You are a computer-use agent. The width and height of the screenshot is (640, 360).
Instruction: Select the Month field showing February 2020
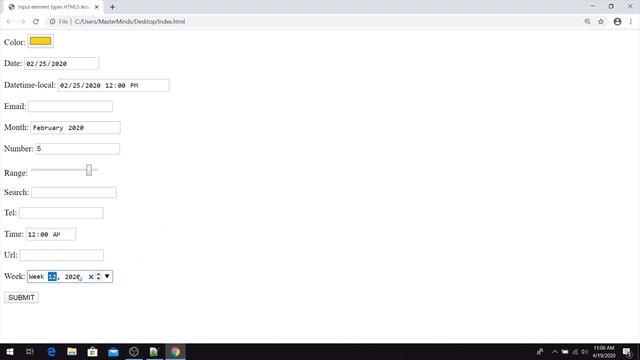[76, 128]
